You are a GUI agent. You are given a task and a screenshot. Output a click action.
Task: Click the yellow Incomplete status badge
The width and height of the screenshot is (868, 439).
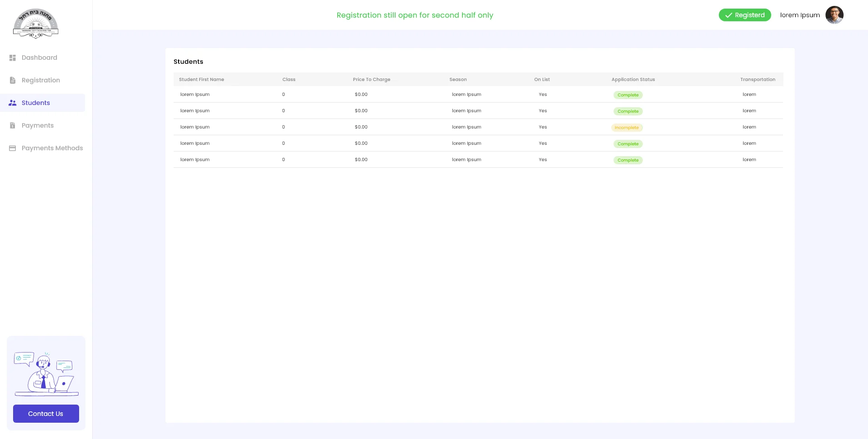[x=627, y=128]
